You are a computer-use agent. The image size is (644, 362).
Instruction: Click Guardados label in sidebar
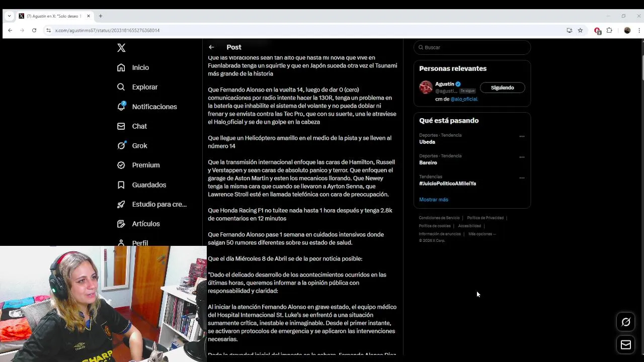pyautogui.click(x=149, y=185)
